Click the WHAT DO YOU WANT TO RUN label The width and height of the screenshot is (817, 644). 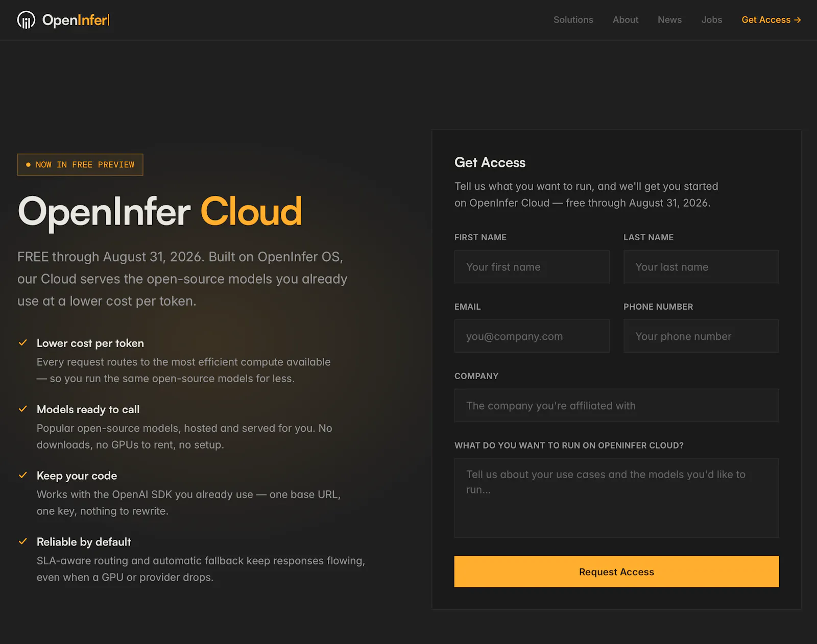tap(569, 445)
